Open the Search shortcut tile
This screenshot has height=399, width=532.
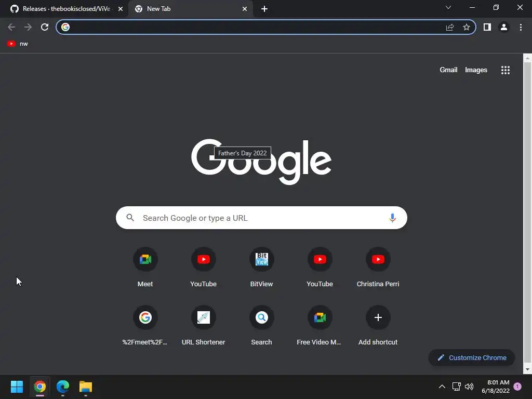(x=262, y=326)
